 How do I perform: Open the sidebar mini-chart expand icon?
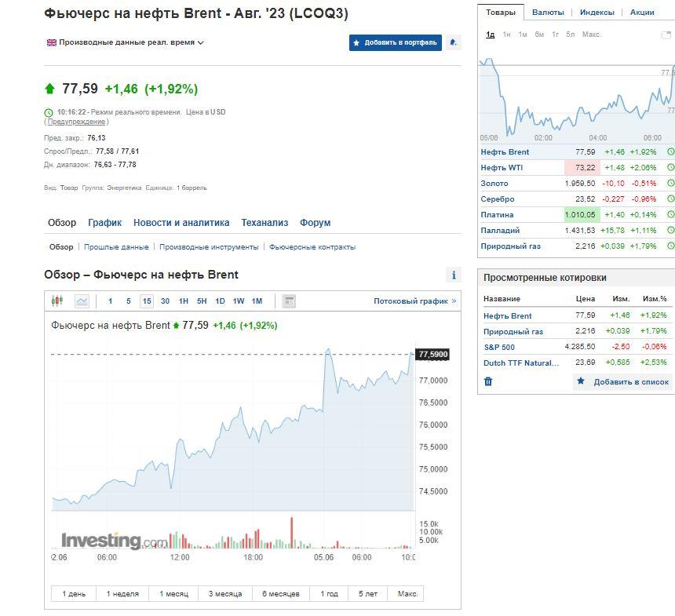point(666,35)
